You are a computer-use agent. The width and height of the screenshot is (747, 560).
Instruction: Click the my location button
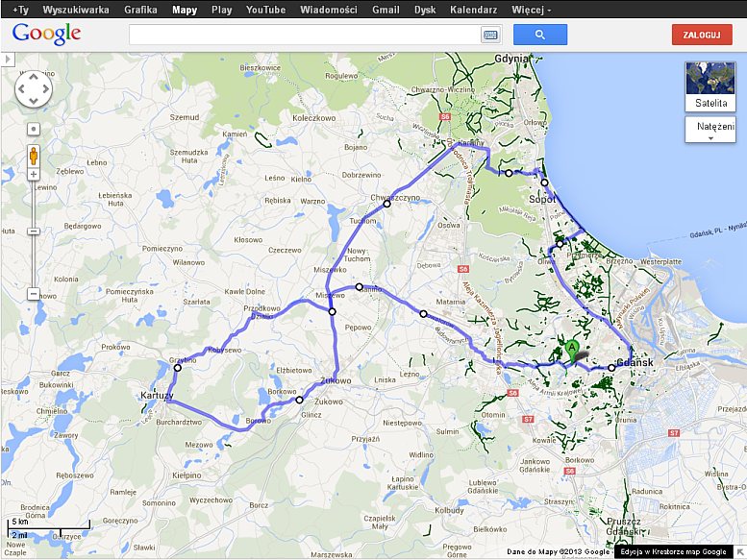tap(34, 129)
